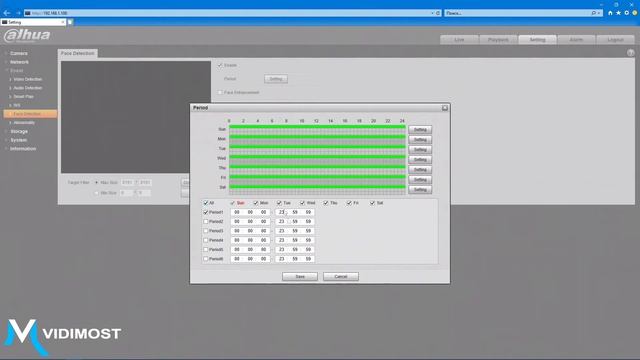Switch to the Live tab
This screenshot has width=640, height=360.
click(x=459, y=40)
